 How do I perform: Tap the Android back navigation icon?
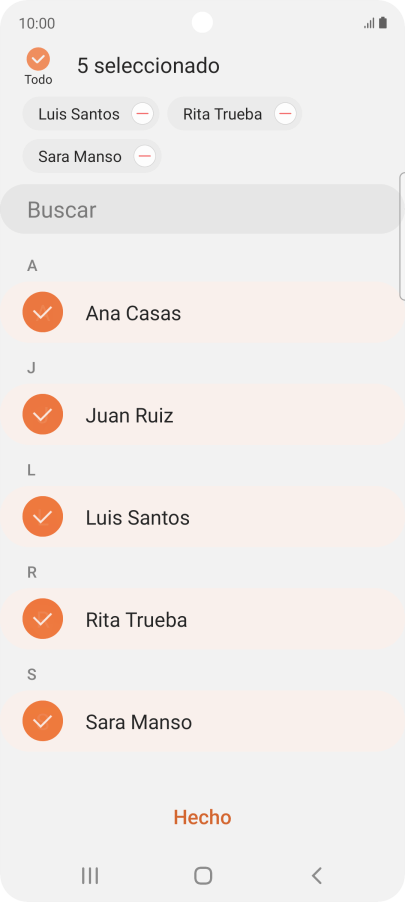[x=316, y=876]
